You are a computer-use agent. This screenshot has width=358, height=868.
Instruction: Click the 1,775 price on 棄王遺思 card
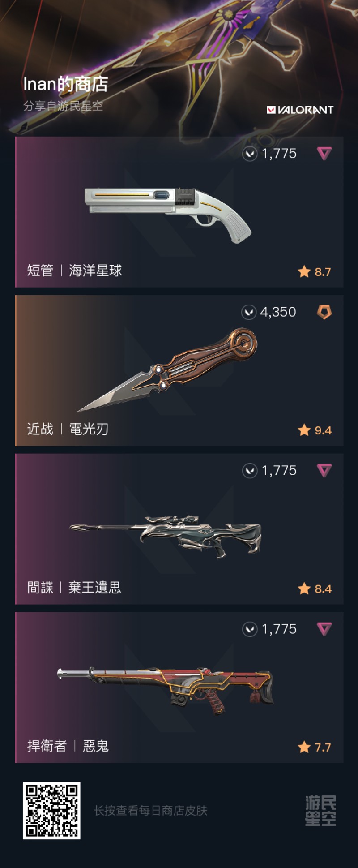(x=279, y=471)
